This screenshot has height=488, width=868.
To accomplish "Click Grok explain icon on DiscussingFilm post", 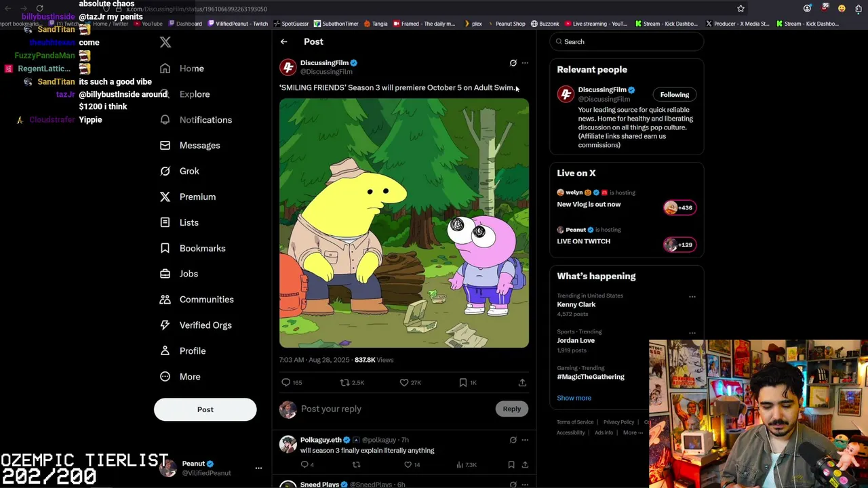I will pyautogui.click(x=513, y=63).
